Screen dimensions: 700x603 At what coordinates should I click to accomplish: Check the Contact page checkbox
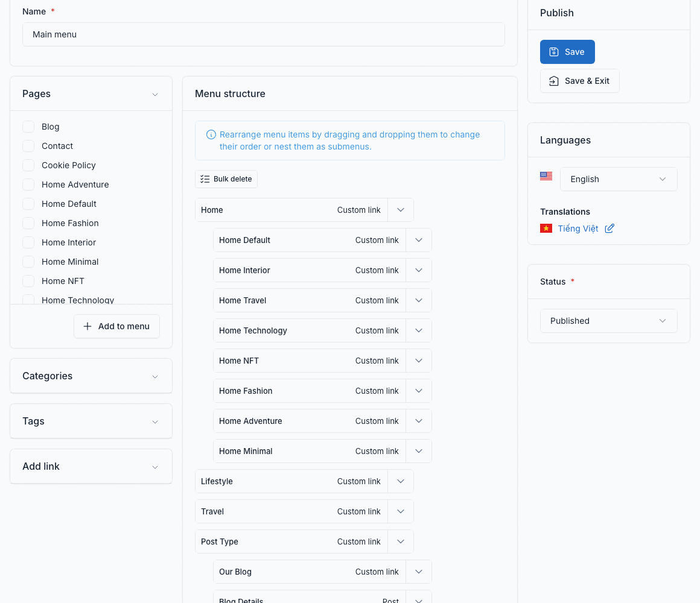(28, 146)
